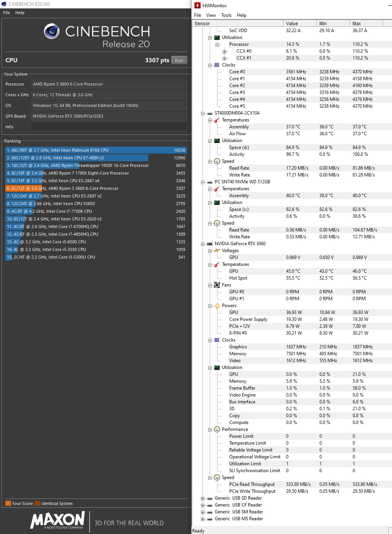
Task: Click the Cinebench logo sphere icon
Action: [52, 31]
